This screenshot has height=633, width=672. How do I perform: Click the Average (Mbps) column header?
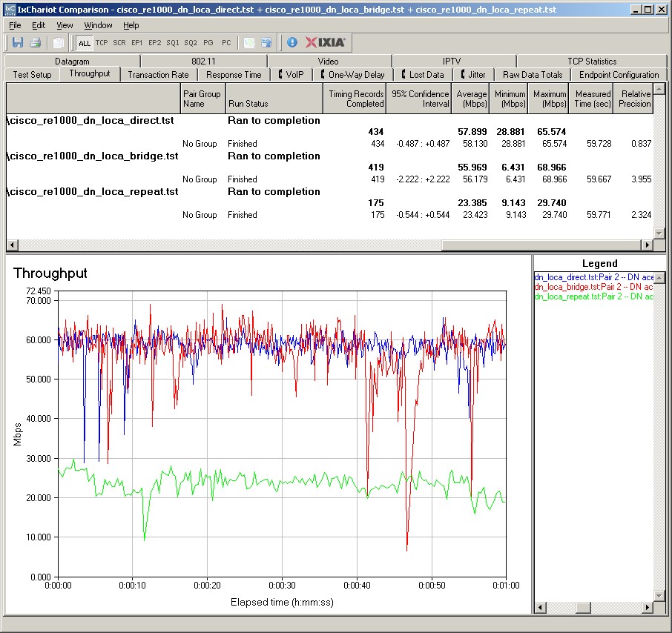pyautogui.click(x=470, y=99)
